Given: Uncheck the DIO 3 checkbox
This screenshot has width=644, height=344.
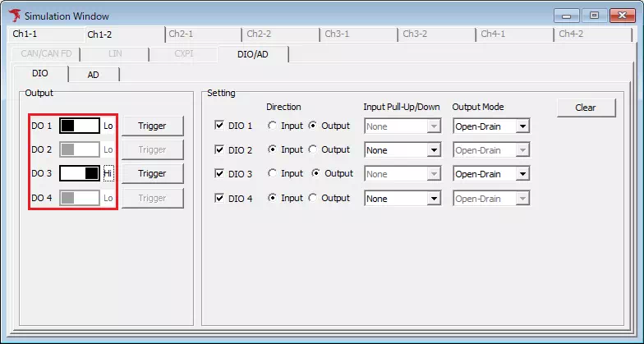Looking at the screenshot, I should click(x=218, y=174).
